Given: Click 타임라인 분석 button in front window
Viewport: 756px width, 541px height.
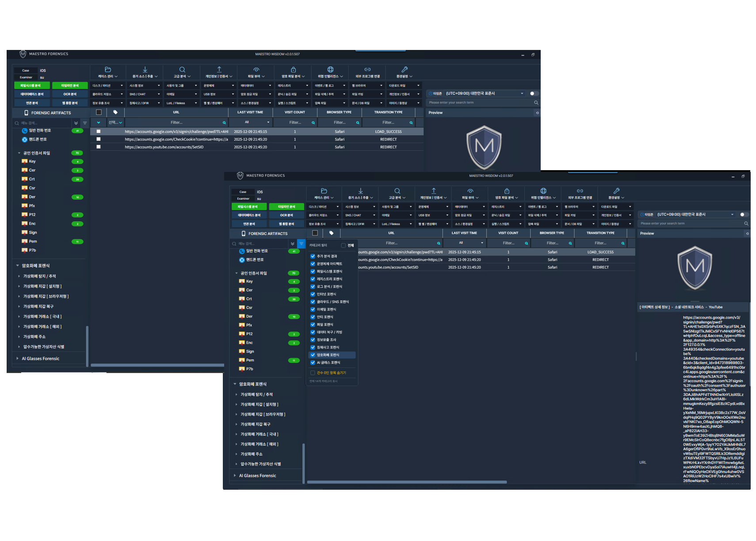Looking at the screenshot, I should (x=286, y=206).
